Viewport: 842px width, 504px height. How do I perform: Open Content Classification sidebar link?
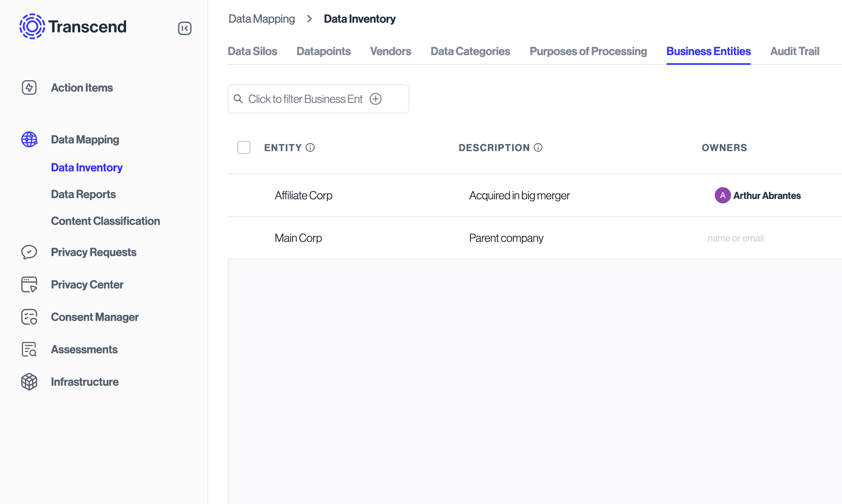pyautogui.click(x=105, y=221)
